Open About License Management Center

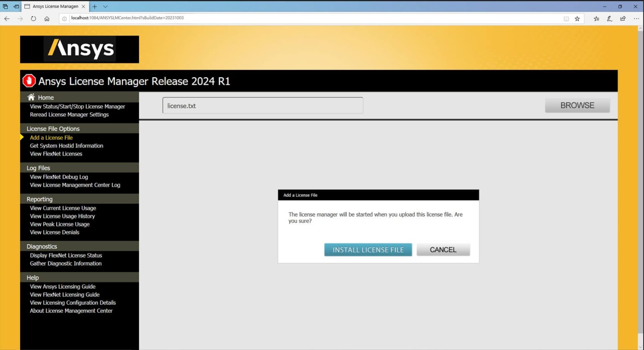click(x=71, y=311)
